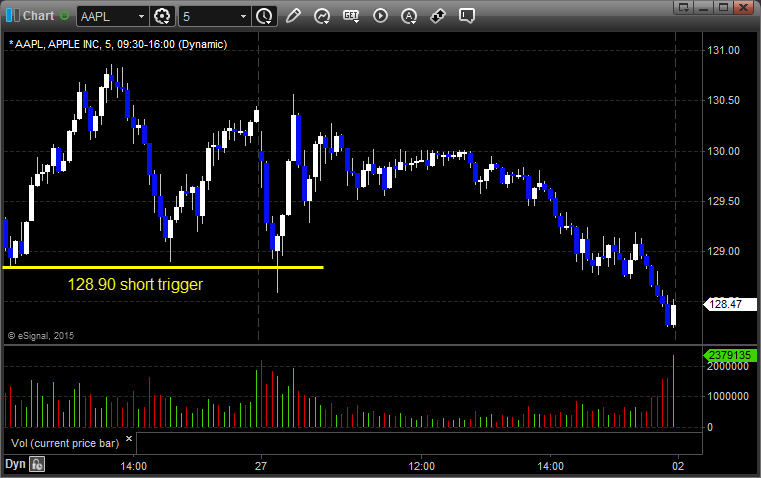Screen dimensions: 761x478
Task: Open the GET tools menu
Action: [x=351, y=16]
